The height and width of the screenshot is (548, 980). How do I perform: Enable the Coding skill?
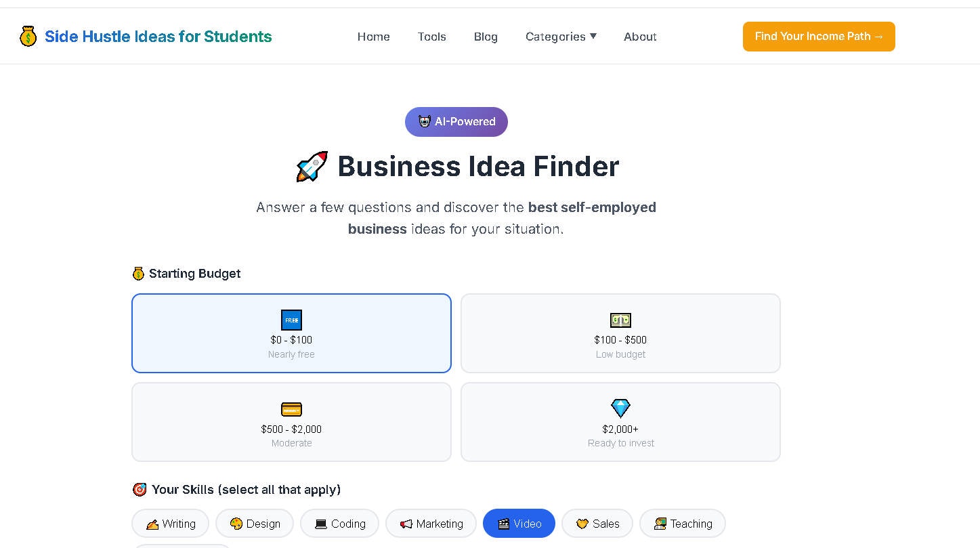point(339,523)
